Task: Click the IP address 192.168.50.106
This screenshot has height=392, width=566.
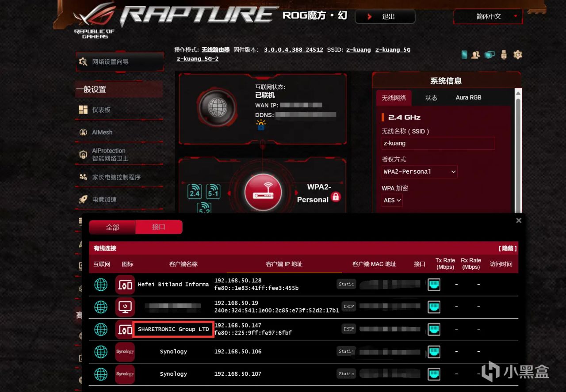Action: pyautogui.click(x=238, y=351)
